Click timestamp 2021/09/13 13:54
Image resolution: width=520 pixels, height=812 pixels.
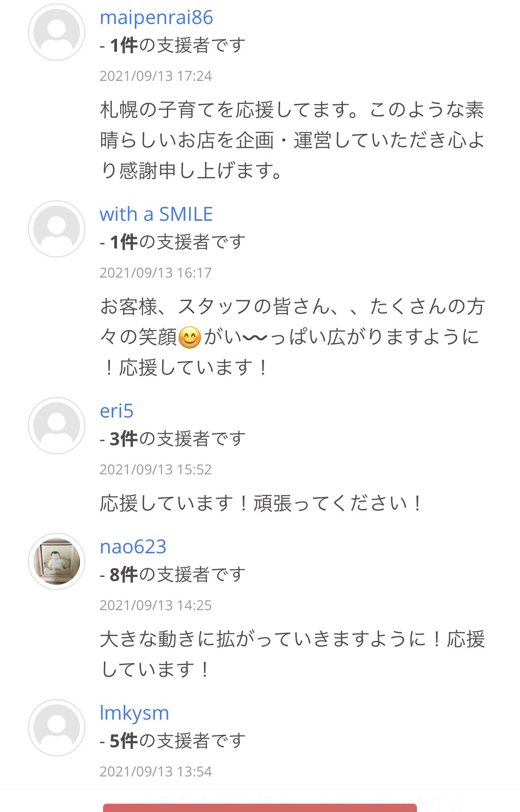pyautogui.click(x=155, y=771)
